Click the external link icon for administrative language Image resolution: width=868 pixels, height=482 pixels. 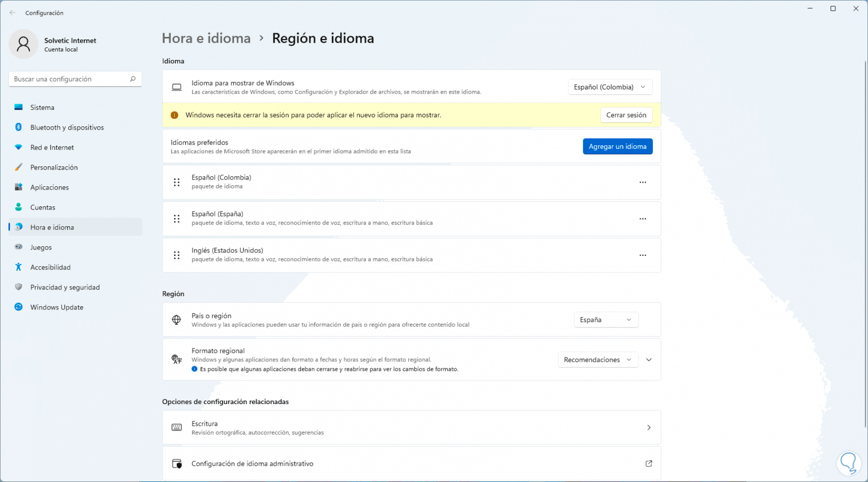(649, 464)
